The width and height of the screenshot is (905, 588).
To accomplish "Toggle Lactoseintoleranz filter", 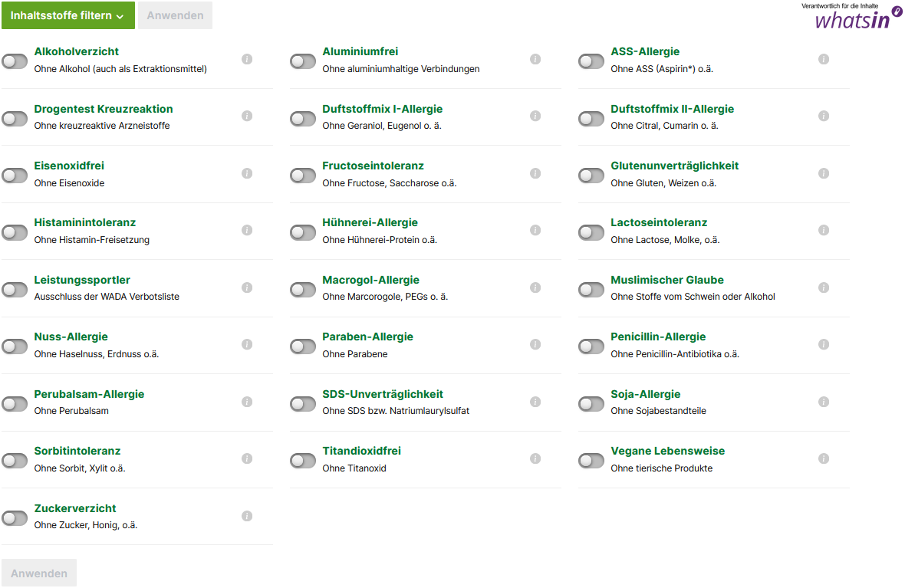I will 591,232.
